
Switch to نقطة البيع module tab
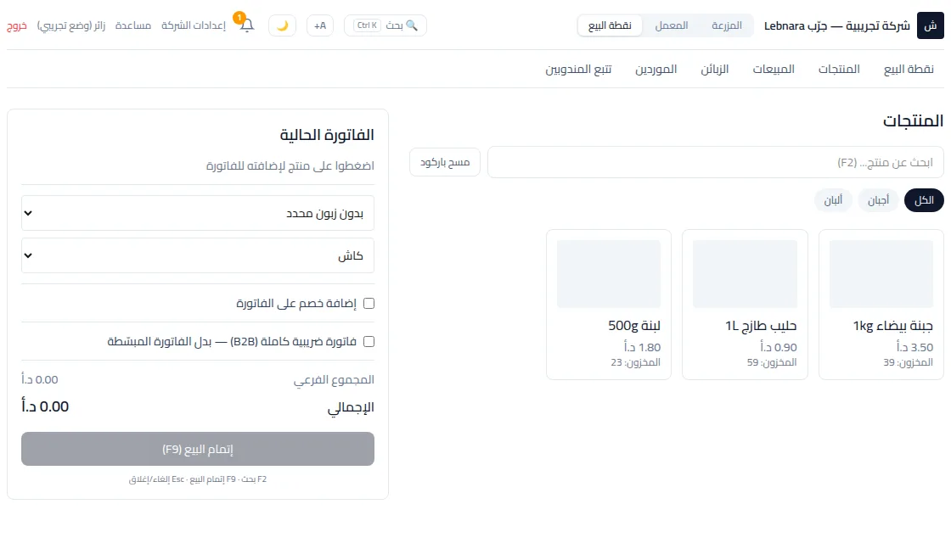[x=610, y=25]
